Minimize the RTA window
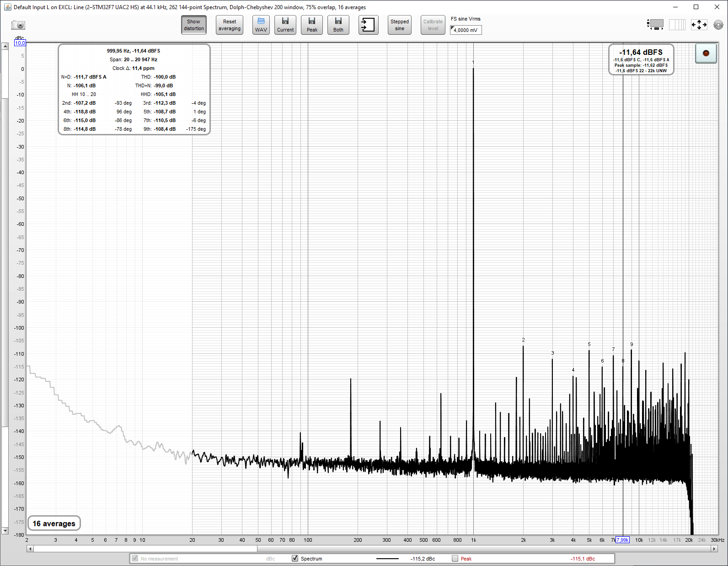The image size is (728, 566). 675,7
